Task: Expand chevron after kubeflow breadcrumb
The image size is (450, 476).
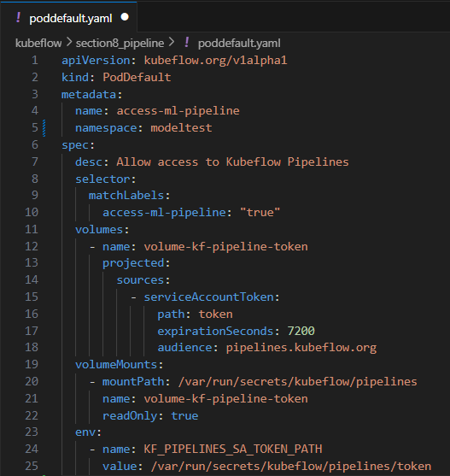Action: 69,42
